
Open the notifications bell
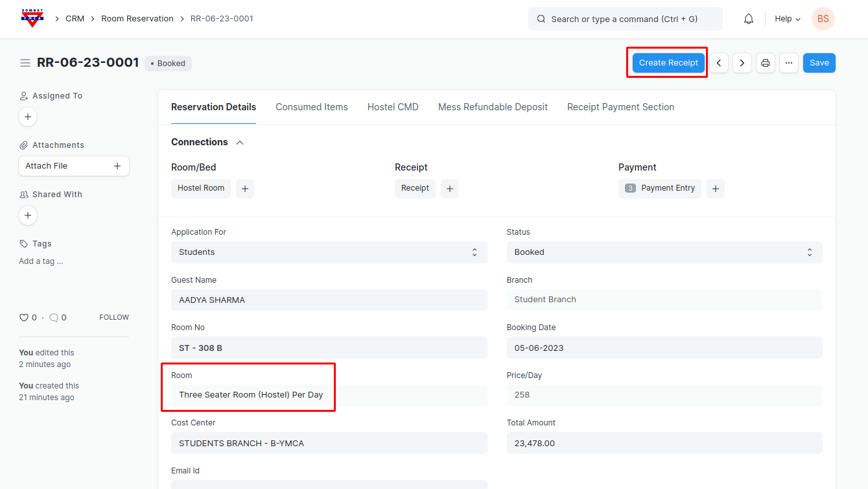[749, 19]
